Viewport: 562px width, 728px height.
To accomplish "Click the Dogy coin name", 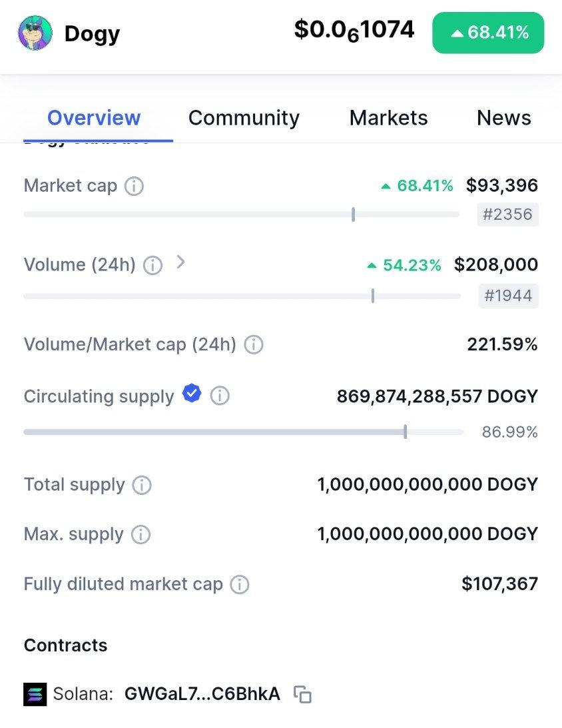I will (x=93, y=34).
